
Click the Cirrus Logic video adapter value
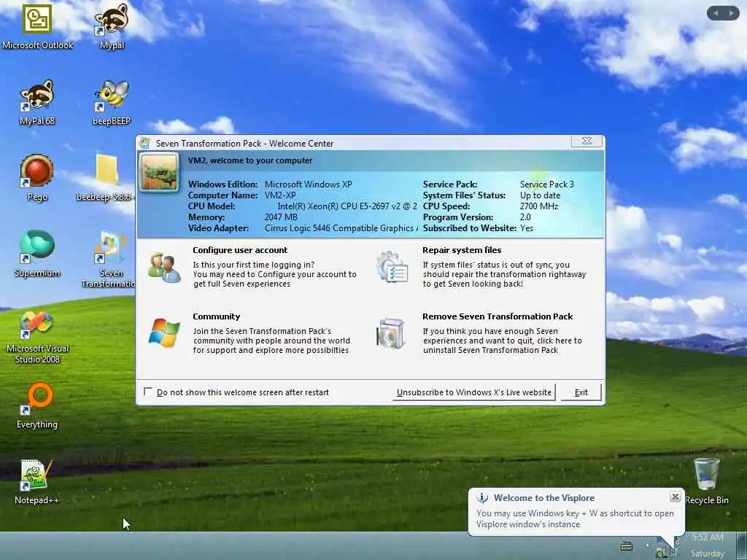(341, 228)
